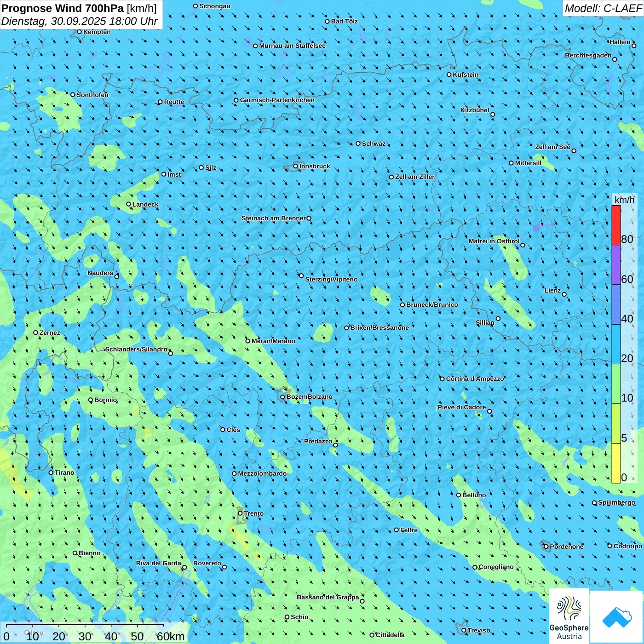Image resolution: width=644 pixels, height=644 pixels.
Task: Click the Pordenone city marker
Action: point(546,546)
